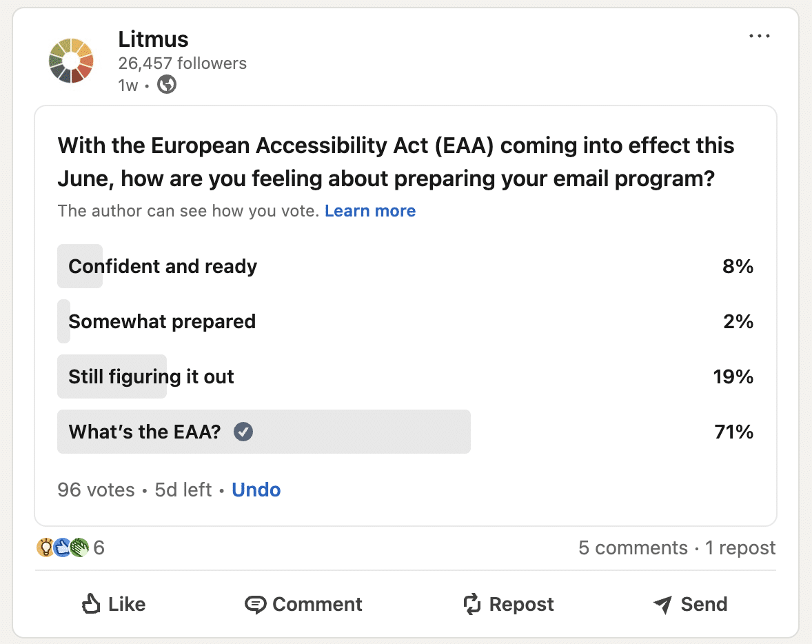Click the 'Litmus' company name
This screenshot has height=644, width=812.
(153, 39)
